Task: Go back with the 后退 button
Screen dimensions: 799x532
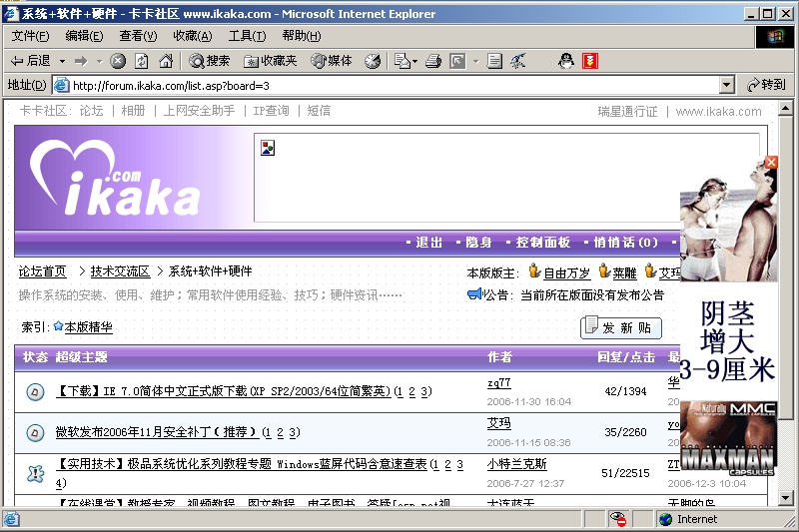Action: point(31,61)
